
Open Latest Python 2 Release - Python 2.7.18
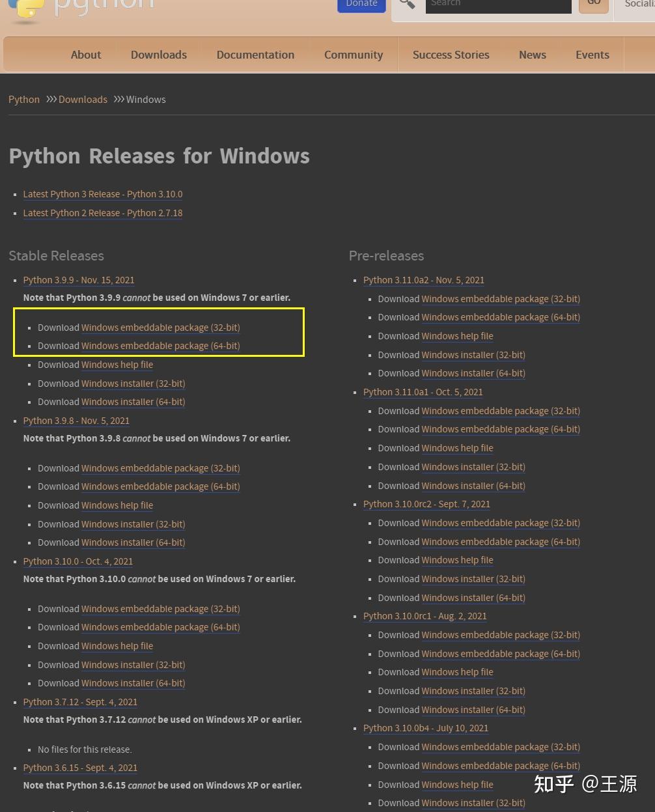[103, 213]
